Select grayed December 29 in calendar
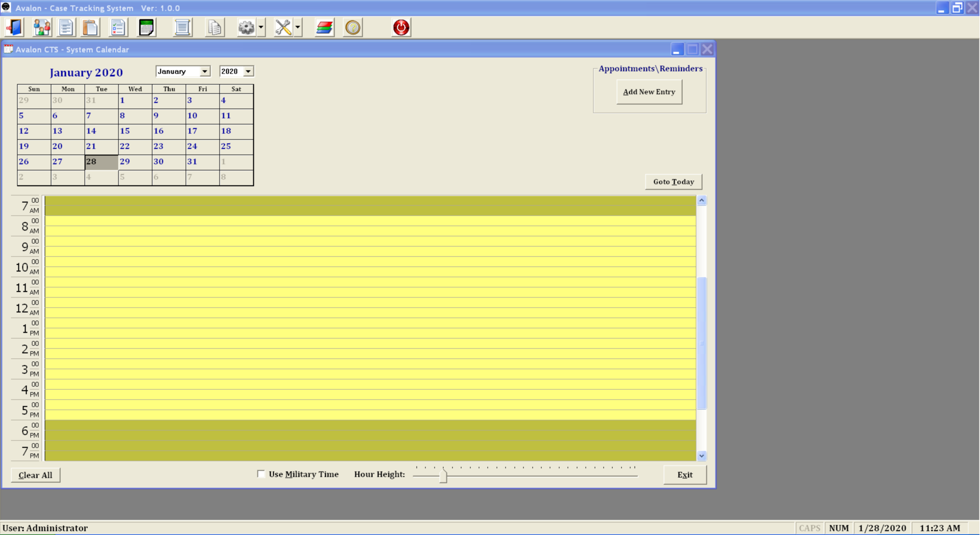The height and width of the screenshot is (535, 980). pyautogui.click(x=34, y=100)
